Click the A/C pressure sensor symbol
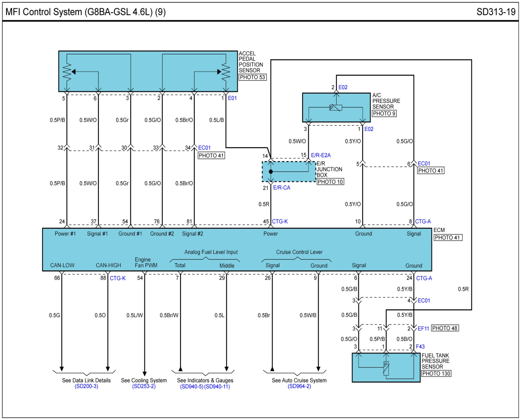 [336, 108]
